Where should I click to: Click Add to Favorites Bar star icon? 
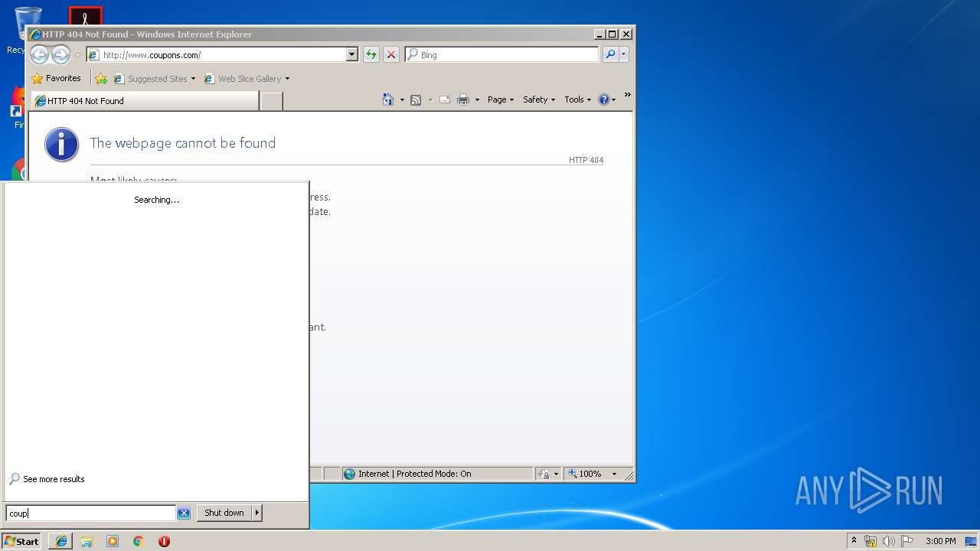(x=101, y=78)
